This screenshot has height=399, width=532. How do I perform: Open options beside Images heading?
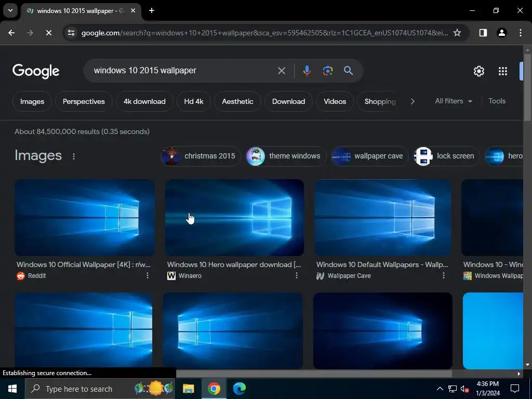click(74, 156)
